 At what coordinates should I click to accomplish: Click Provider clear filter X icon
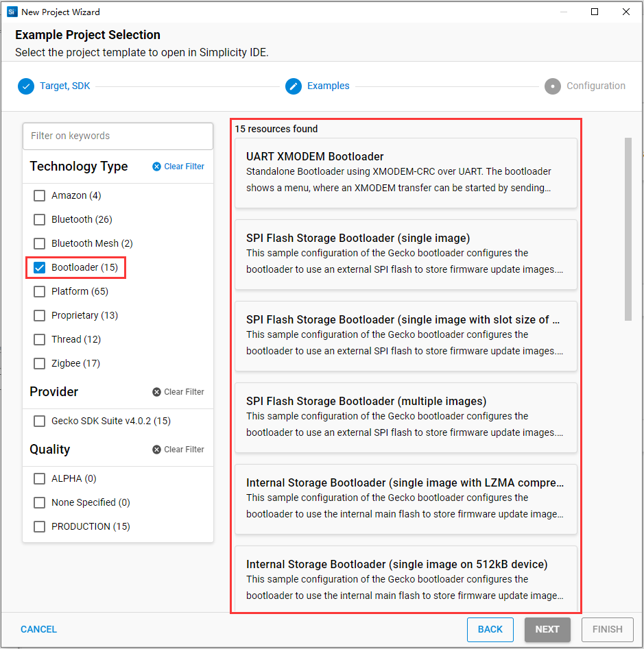[156, 392]
